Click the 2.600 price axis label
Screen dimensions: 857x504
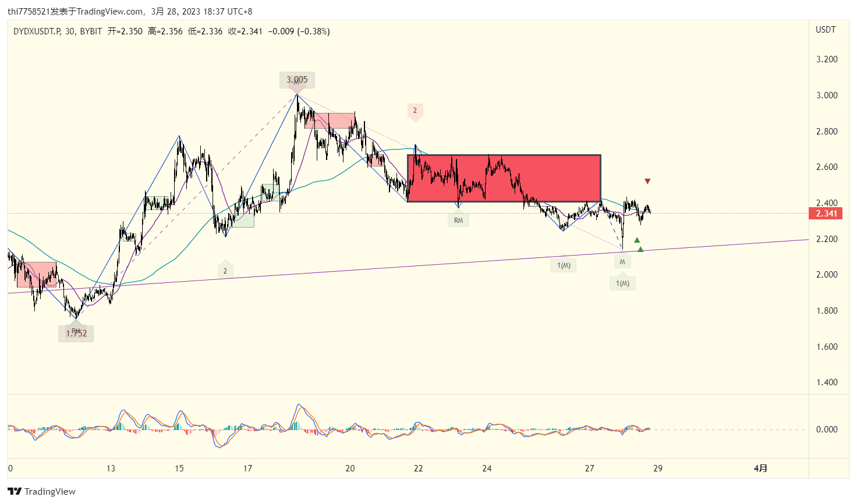click(827, 167)
